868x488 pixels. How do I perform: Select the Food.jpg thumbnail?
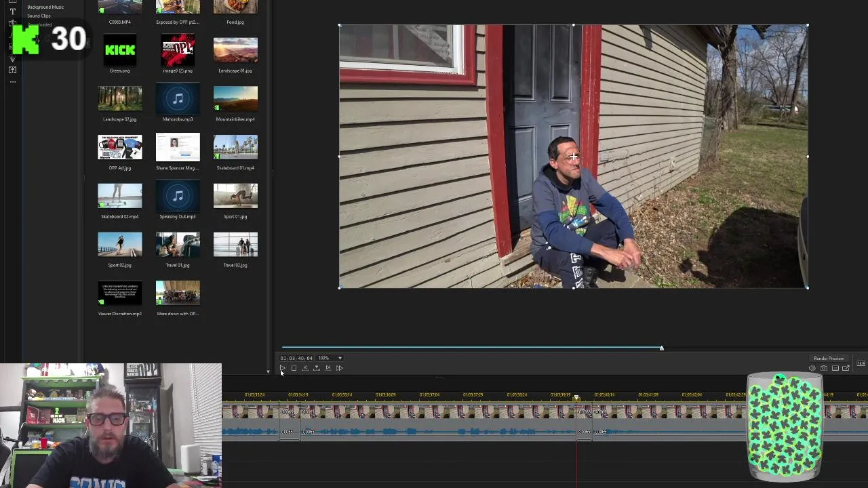tap(235, 7)
